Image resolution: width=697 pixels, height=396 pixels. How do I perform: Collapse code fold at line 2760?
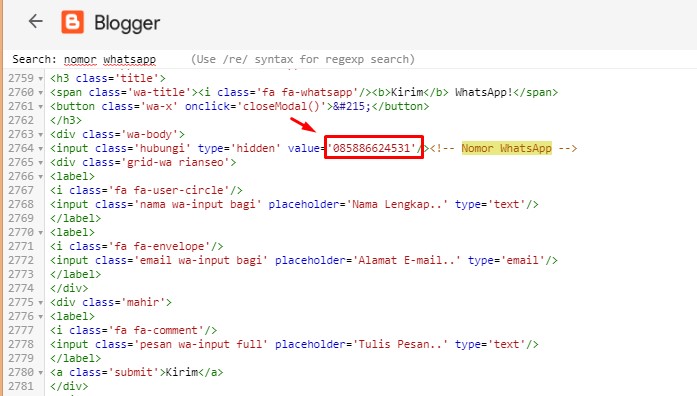pos(40,93)
